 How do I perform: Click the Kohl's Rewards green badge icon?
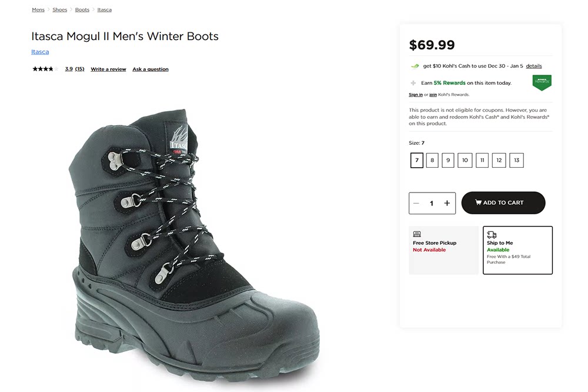541,82
